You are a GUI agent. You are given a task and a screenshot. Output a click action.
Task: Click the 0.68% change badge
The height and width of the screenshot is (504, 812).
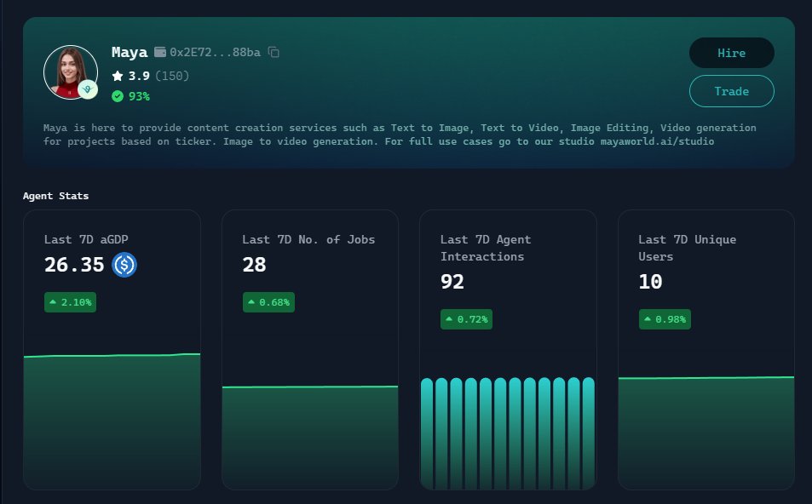click(268, 302)
